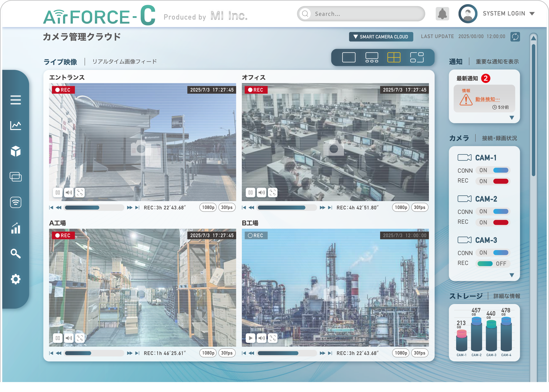Expand the camera status list arrow
549x392 pixels.
(512, 275)
